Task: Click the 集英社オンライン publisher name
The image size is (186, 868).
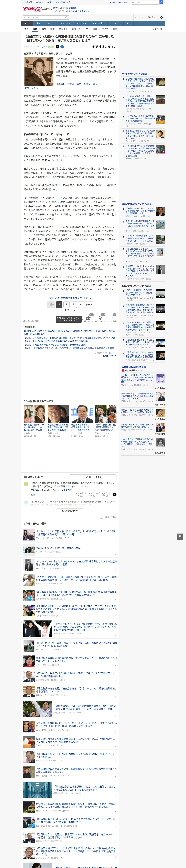Action: (x=104, y=47)
